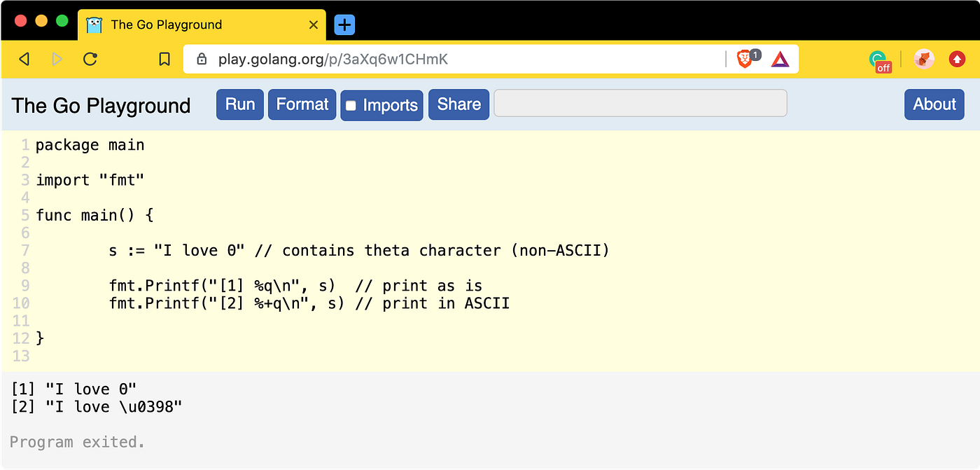Click the browser forward arrow
Image resolution: width=980 pixels, height=470 pixels.
click(57, 60)
